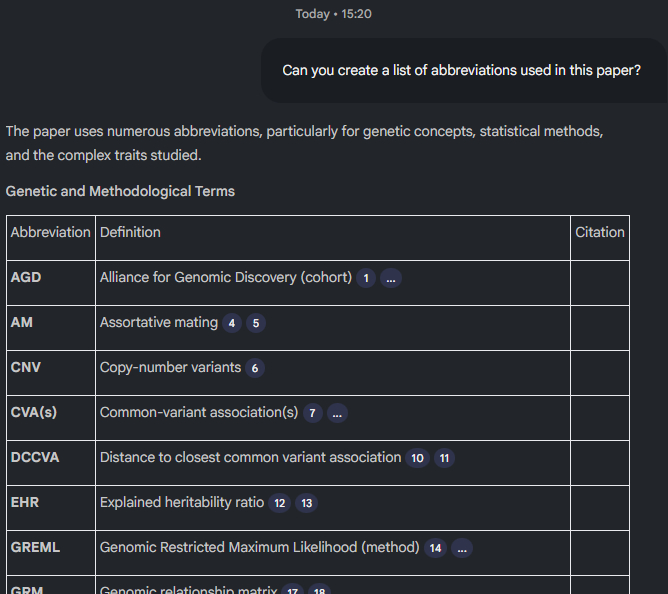Open citation 12 for Explained heritability ratio

point(279,503)
